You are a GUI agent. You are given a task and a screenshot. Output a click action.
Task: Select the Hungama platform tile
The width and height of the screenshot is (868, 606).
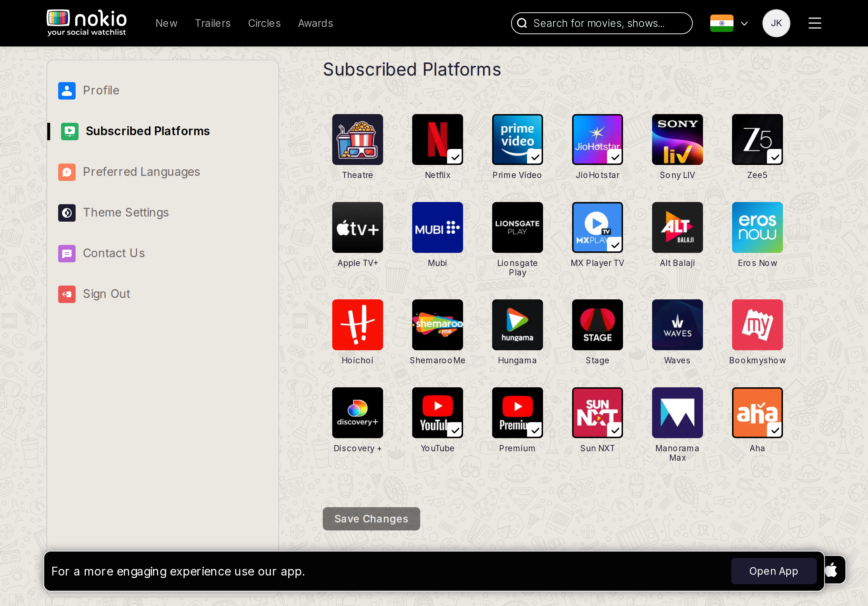517,325
